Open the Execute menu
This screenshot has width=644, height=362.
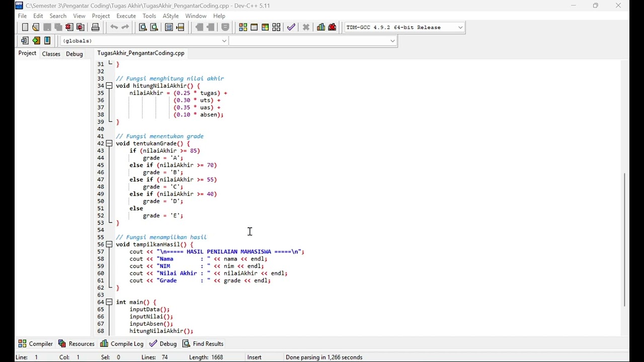(x=126, y=16)
